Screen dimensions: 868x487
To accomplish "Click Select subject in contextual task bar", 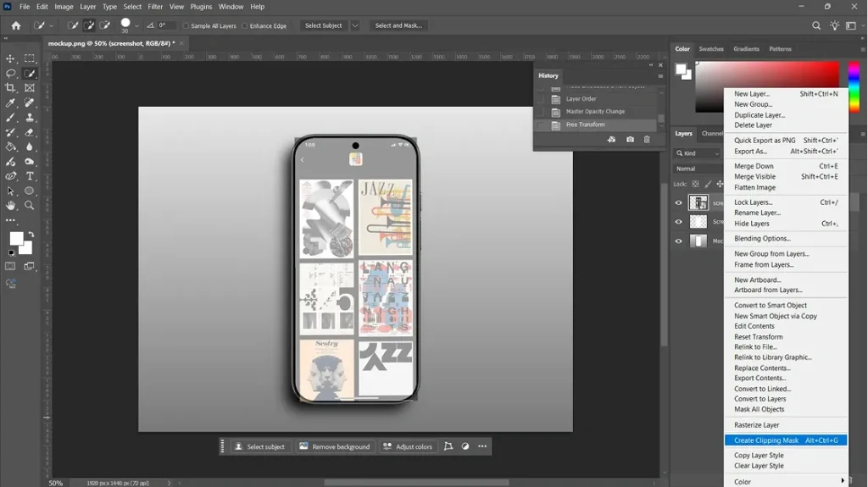I will tap(259, 446).
